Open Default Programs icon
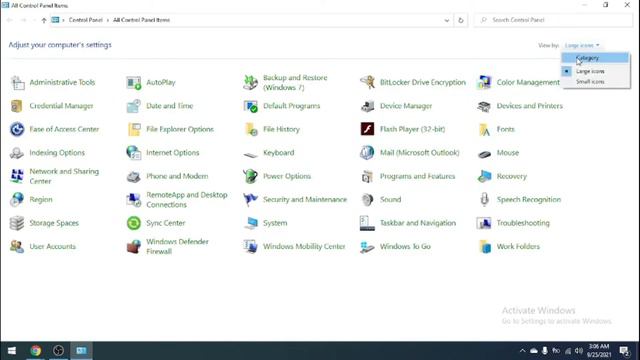This screenshot has width=640, height=360. coord(251,106)
